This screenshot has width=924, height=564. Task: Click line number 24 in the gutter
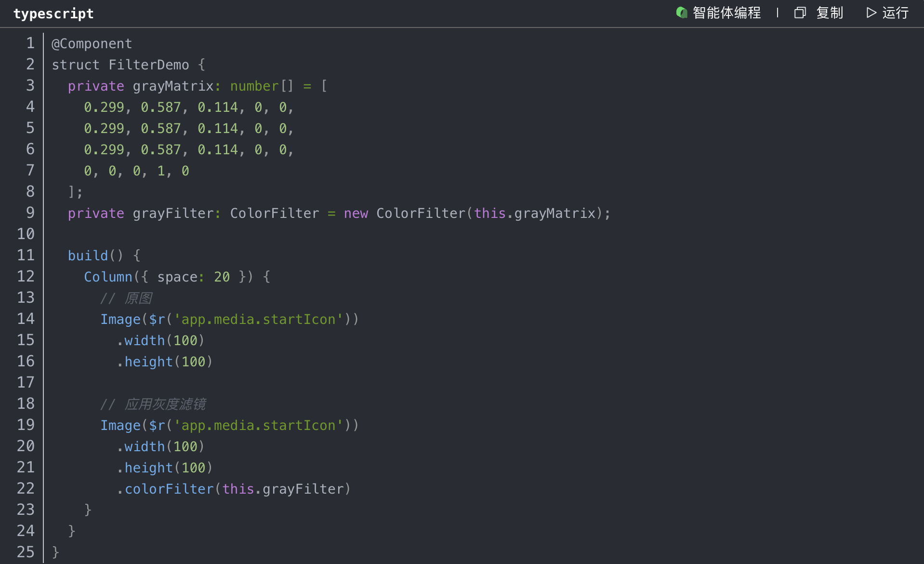tap(26, 531)
